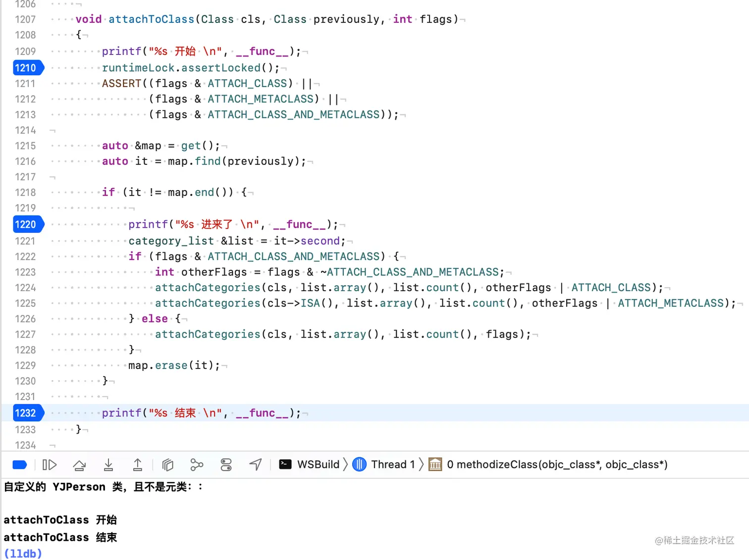
Task: Open the Thread 1 selector in the jump bar
Action: (x=393, y=464)
